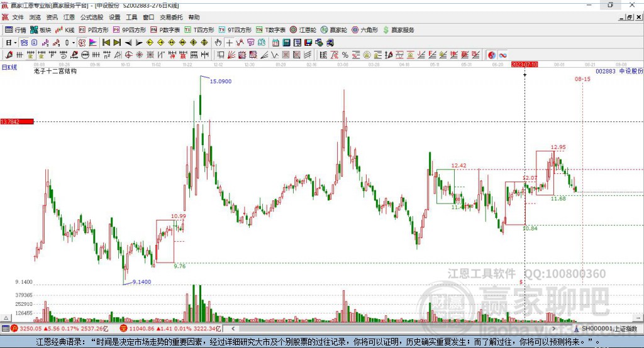The width and height of the screenshot is (644, 348).
Task: Open the 六角形 hexagon chart tool
Action: click(x=365, y=30)
